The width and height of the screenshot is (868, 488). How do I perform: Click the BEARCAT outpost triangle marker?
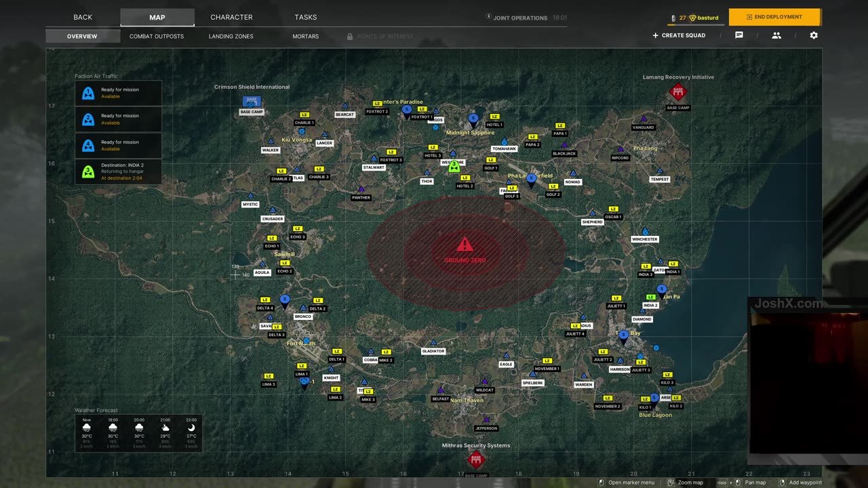(x=345, y=106)
